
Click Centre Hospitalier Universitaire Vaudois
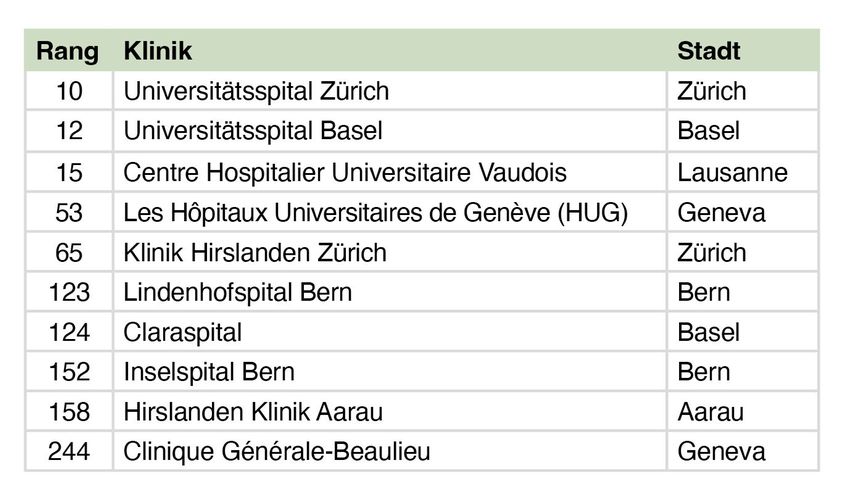click(344, 172)
